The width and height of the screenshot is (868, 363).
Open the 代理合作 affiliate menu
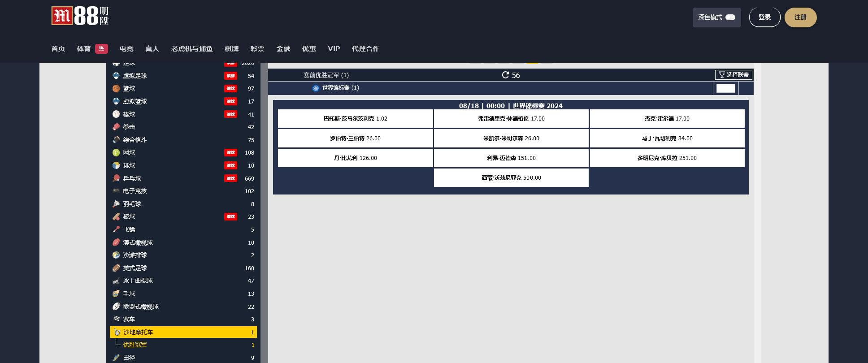click(x=365, y=49)
